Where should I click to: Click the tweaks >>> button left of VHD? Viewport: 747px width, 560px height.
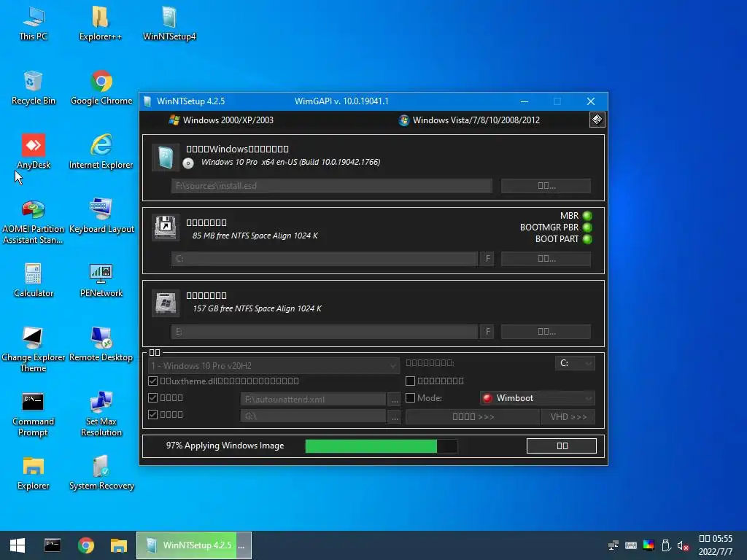(473, 416)
